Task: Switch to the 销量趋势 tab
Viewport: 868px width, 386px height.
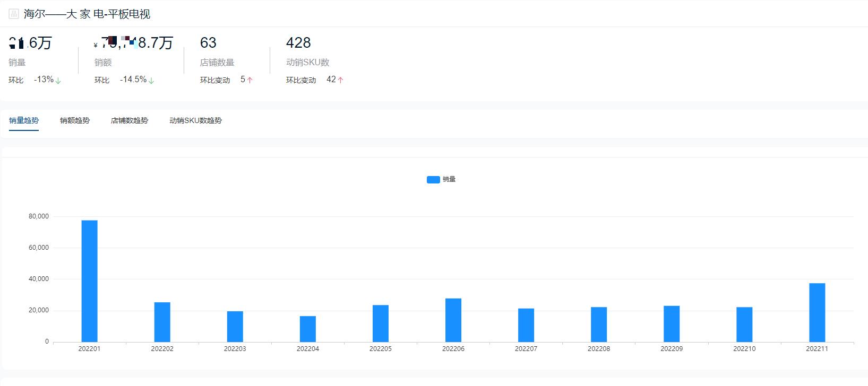Action: [x=24, y=120]
